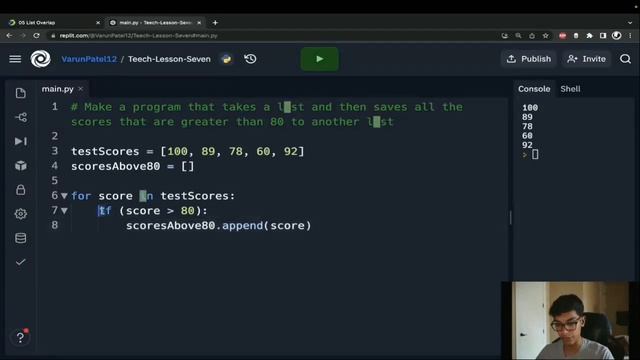
Task: Open the Files panel icon
Action: [x=20, y=93]
